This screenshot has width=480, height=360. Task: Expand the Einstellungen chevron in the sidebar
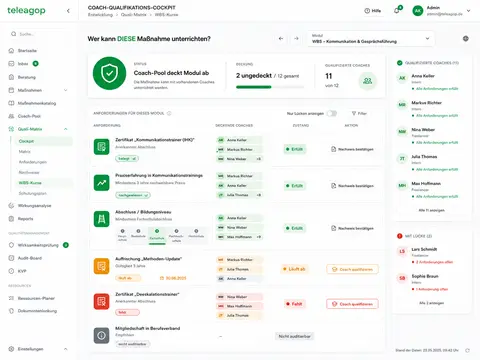(66, 349)
